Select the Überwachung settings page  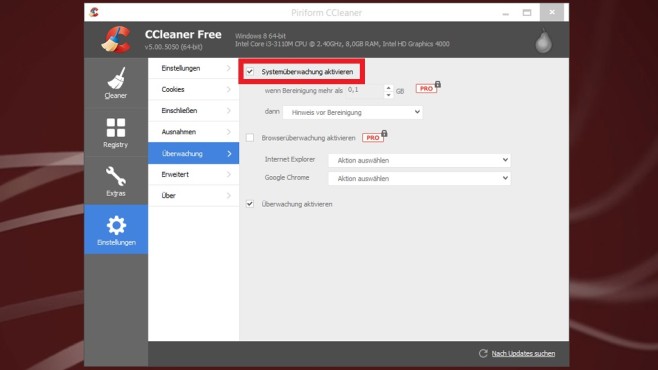[193, 153]
